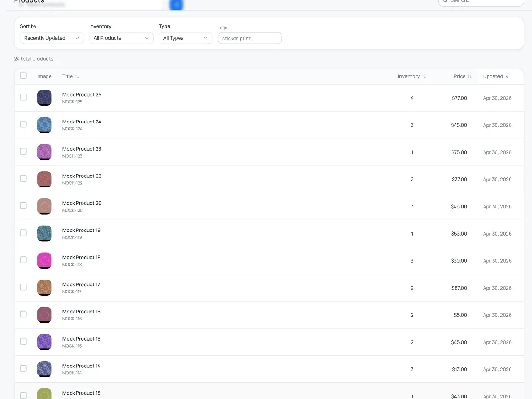Open Mock Product 16 thumbnail image
The image size is (532, 399).
tap(44, 315)
